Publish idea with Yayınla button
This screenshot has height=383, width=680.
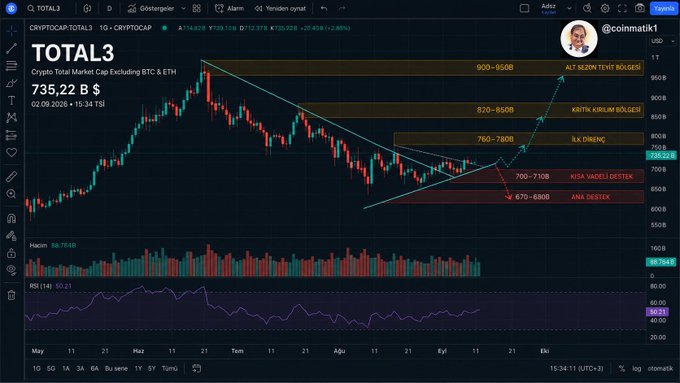664,8
